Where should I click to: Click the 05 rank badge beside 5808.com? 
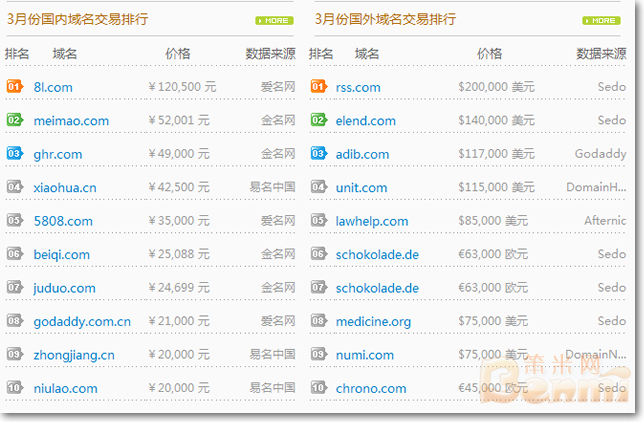point(15,220)
